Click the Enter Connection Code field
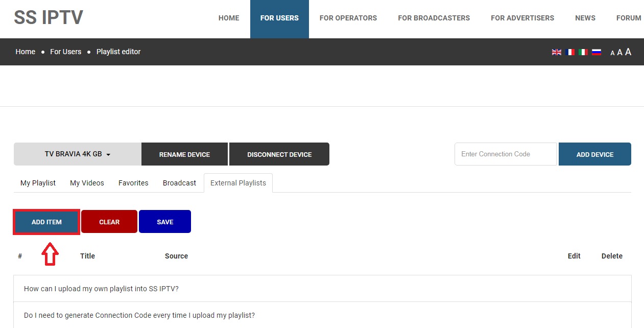644x328 pixels. coord(505,154)
